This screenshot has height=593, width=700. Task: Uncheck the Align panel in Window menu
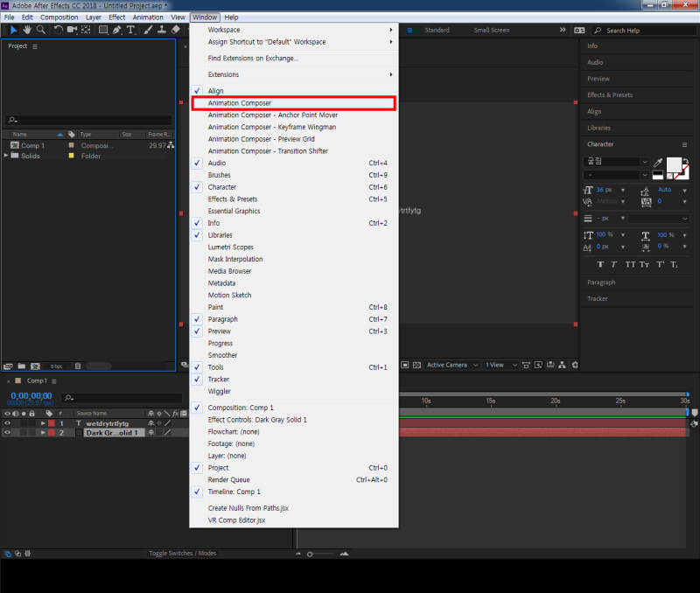tap(215, 91)
